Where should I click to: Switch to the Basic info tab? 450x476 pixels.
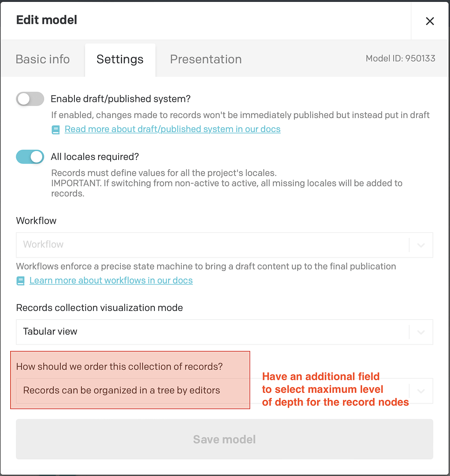[43, 59]
